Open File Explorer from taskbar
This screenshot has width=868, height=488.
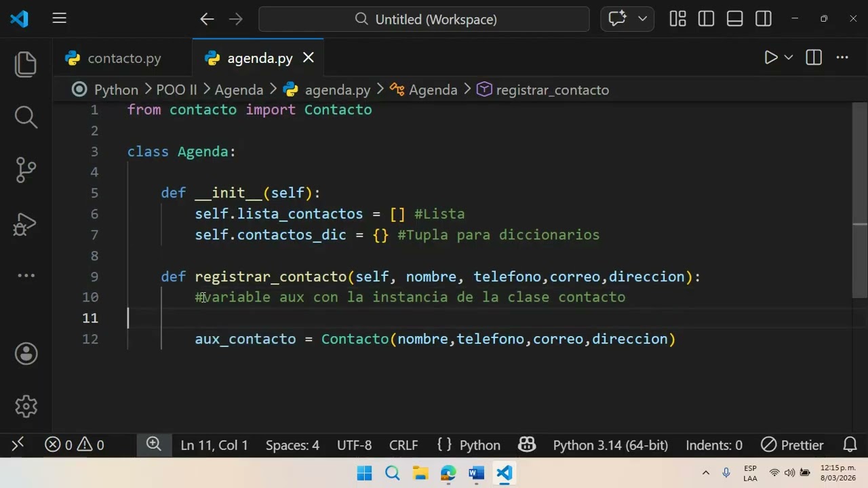tap(420, 473)
